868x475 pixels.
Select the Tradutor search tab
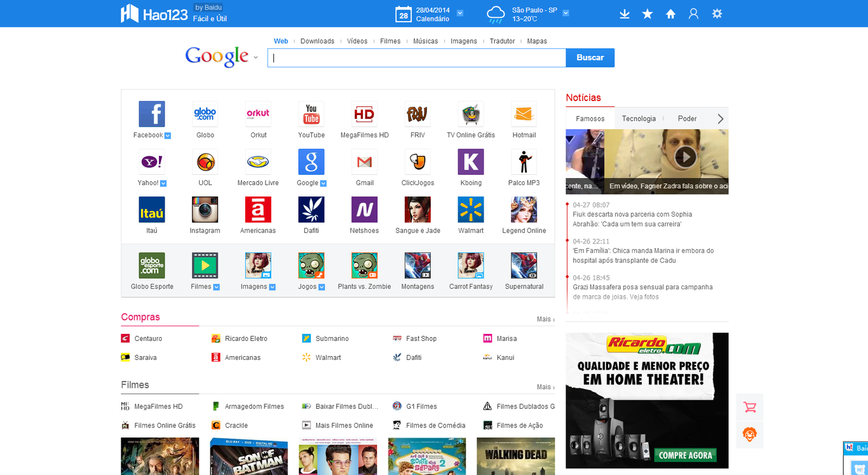tap(502, 41)
